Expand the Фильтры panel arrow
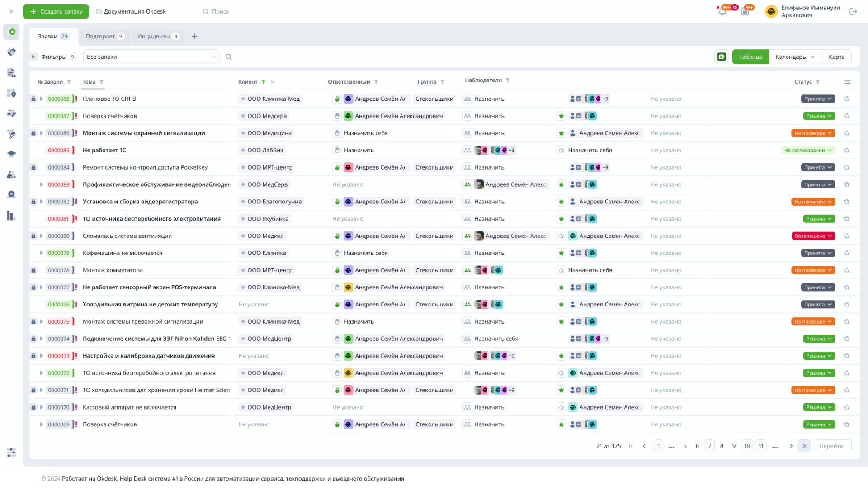This screenshot has width=868, height=490. [x=33, y=57]
